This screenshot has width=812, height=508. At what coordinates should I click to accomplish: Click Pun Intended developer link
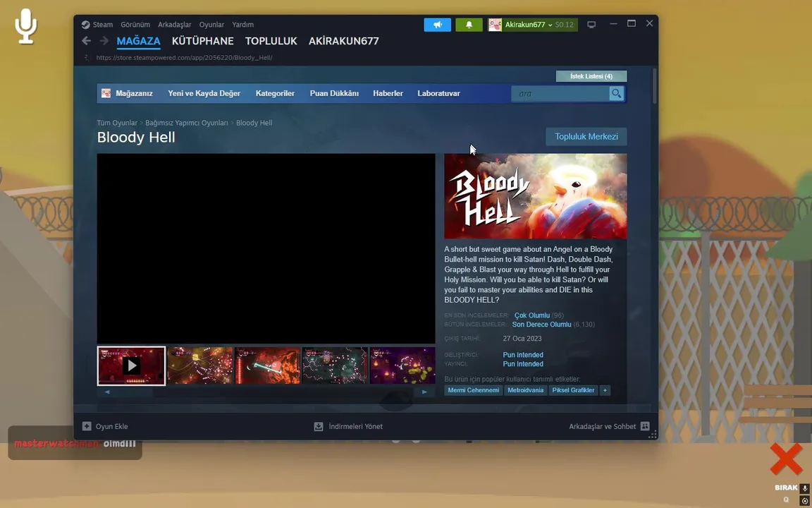coord(523,355)
